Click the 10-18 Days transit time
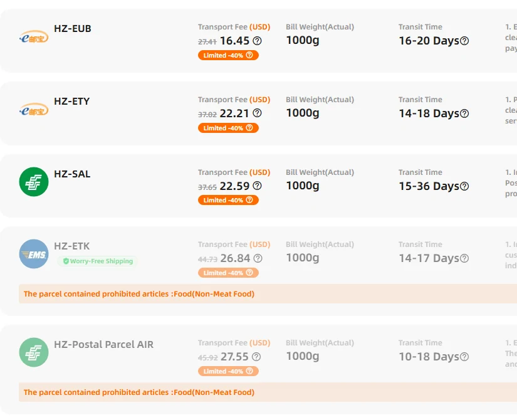 tap(429, 357)
